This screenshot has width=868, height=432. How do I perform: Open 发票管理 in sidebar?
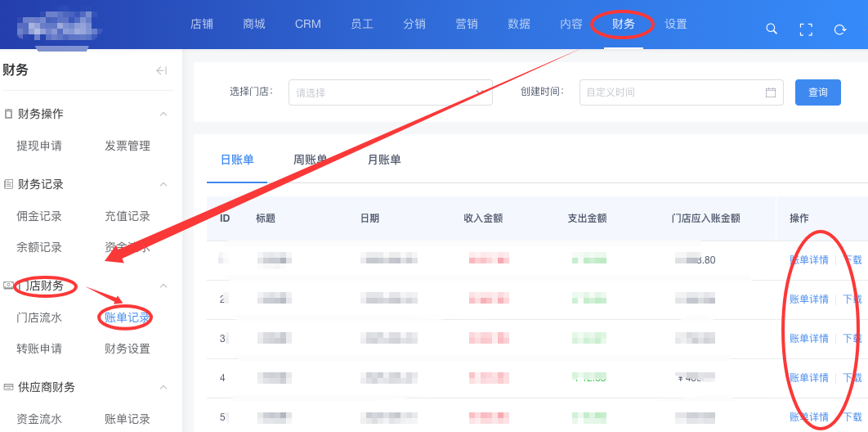[x=128, y=146]
